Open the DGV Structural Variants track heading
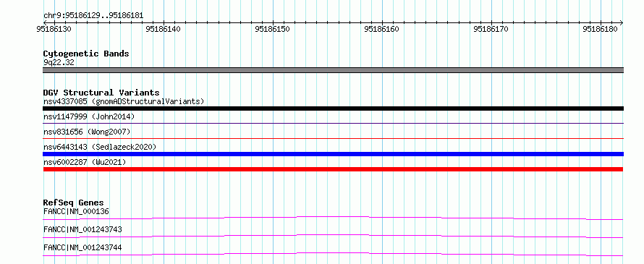 coord(101,93)
